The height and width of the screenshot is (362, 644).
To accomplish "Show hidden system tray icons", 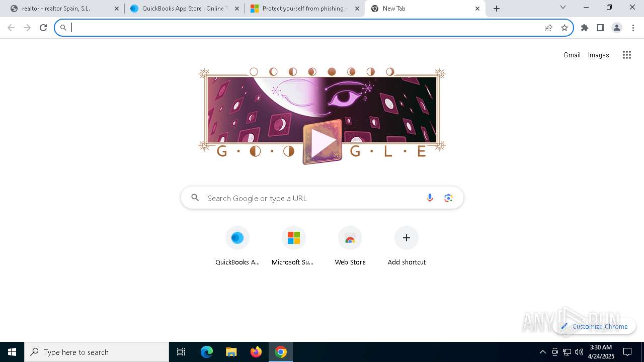I will [x=542, y=352].
